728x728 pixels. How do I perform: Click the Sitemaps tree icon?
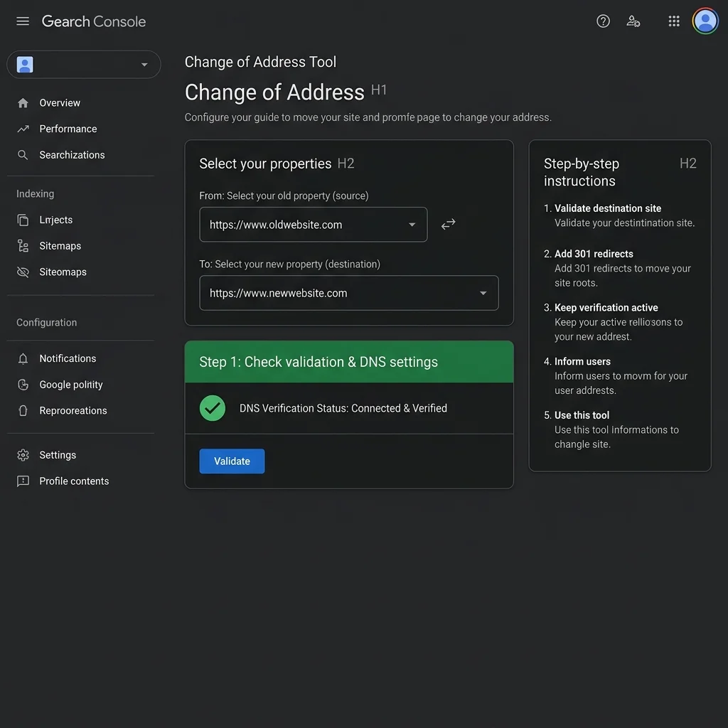[x=23, y=246]
